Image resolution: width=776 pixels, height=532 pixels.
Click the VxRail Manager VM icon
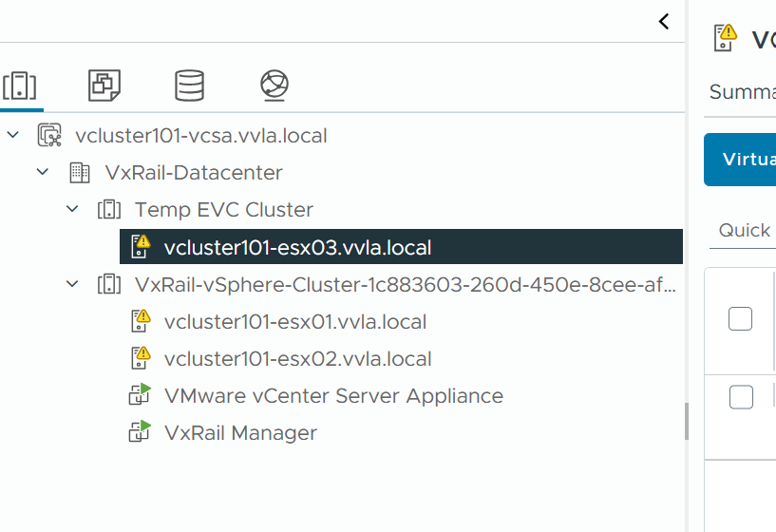[140, 432]
